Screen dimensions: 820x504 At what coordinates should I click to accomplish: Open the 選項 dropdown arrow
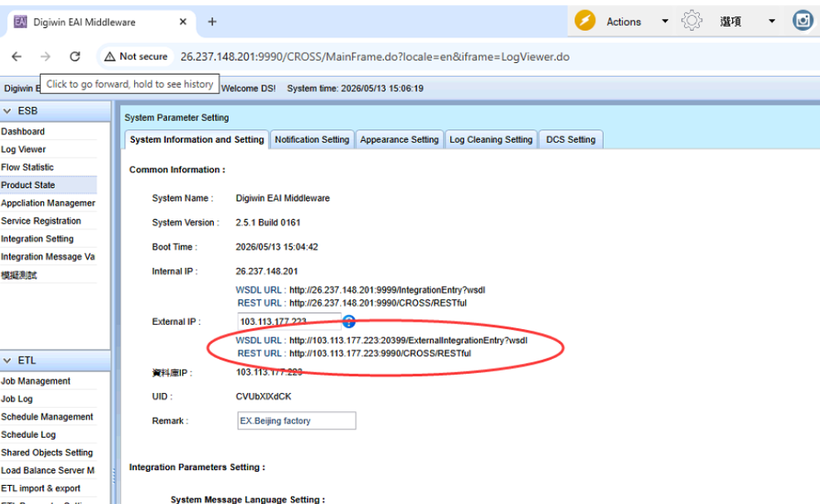click(x=771, y=22)
